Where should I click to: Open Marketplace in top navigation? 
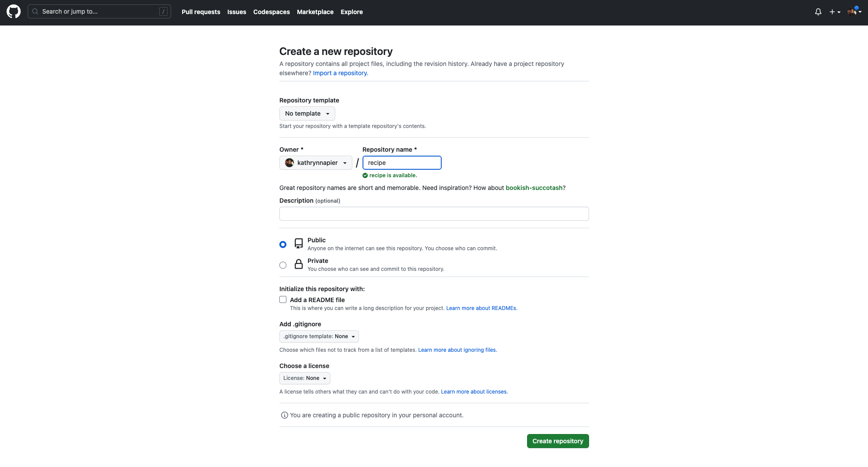315,12
